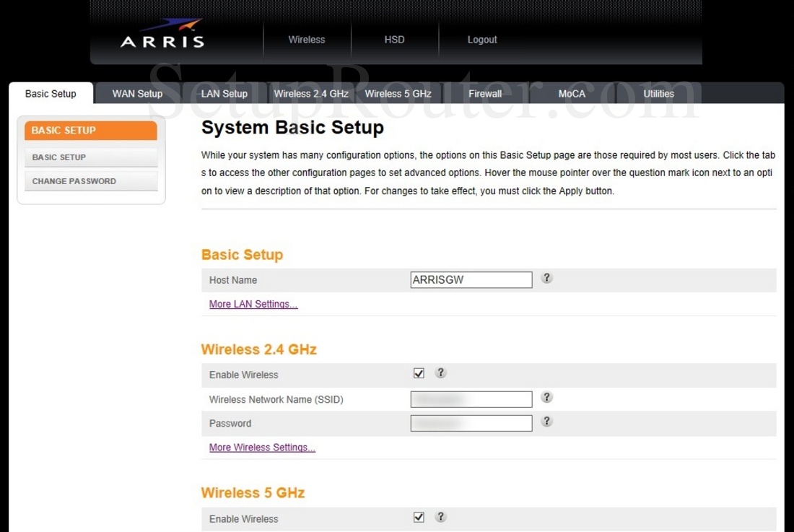Click help icon beside 2.4 GHz Password field

(546, 422)
